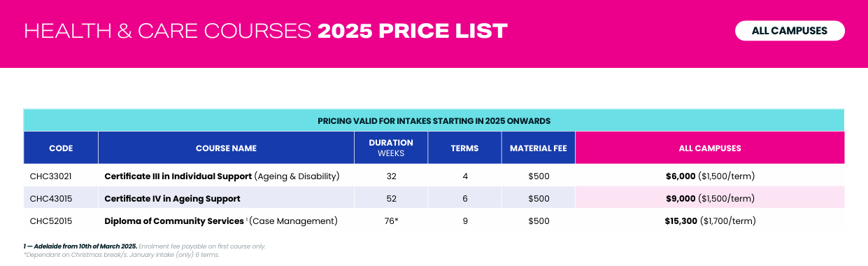
Task: Click the $15,300 price cell
Action: tap(710, 221)
